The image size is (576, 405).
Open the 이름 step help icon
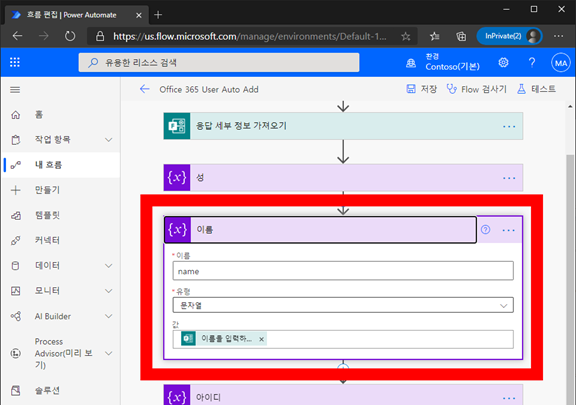pos(485,230)
